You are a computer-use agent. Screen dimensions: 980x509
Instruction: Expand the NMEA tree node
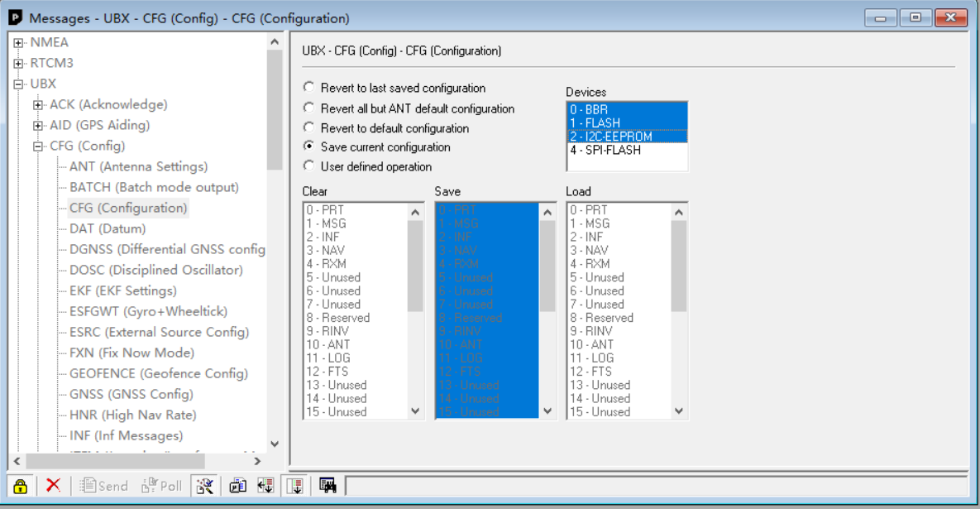coord(19,42)
